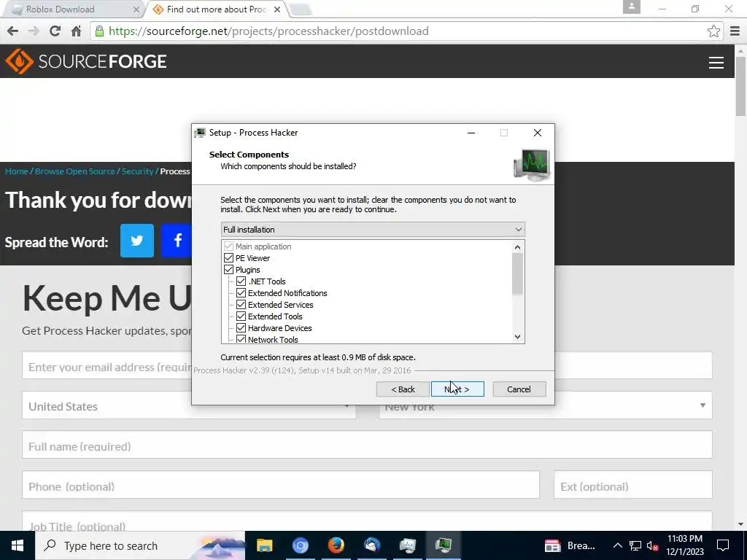Disable Extended Notifications plugin checkbox

[241, 293]
